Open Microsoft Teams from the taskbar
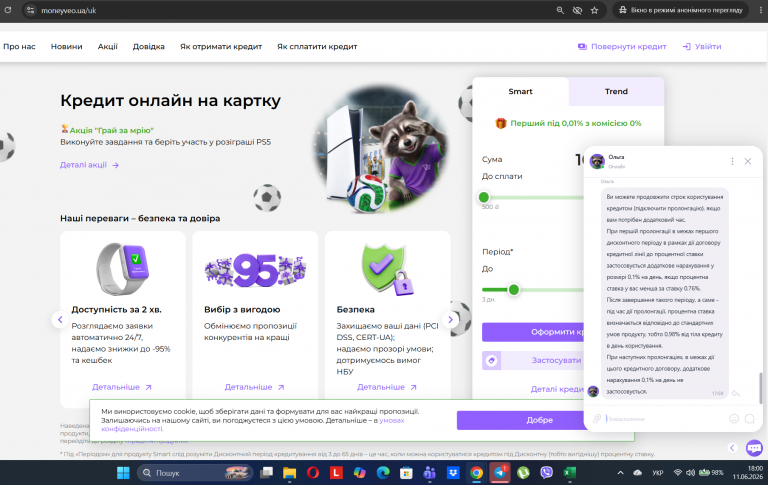The width and height of the screenshot is (768, 485). (x=430, y=473)
